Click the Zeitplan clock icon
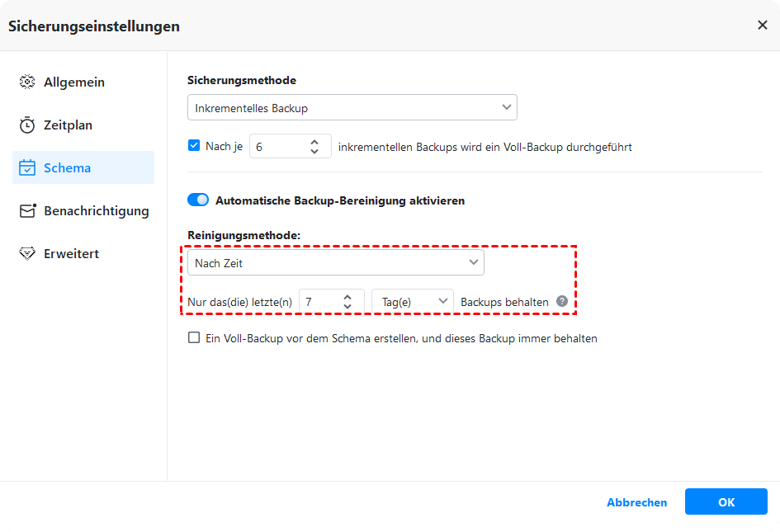 [27, 125]
